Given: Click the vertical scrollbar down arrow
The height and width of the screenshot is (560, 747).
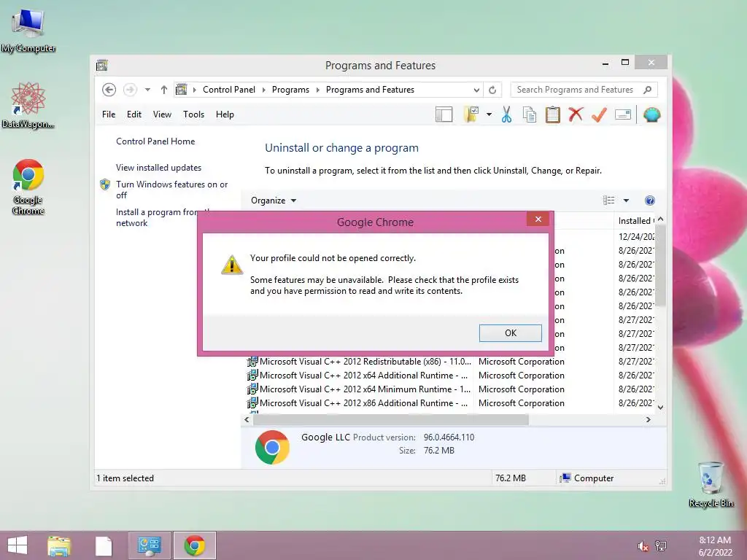Looking at the screenshot, I should 660,407.
